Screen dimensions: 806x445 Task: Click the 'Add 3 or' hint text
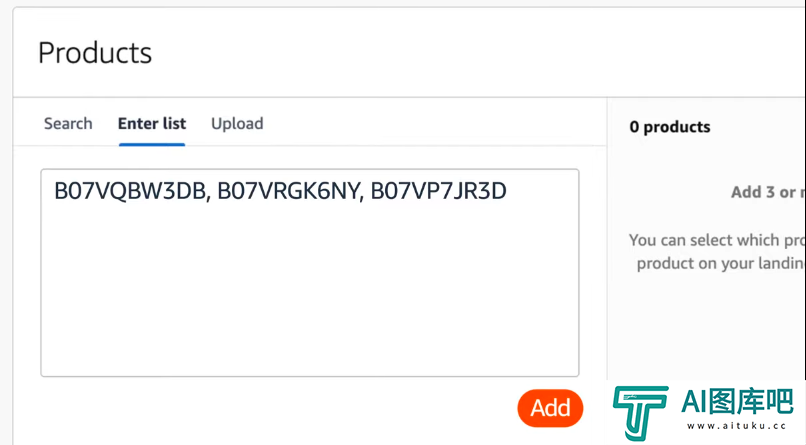tap(768, 192)
